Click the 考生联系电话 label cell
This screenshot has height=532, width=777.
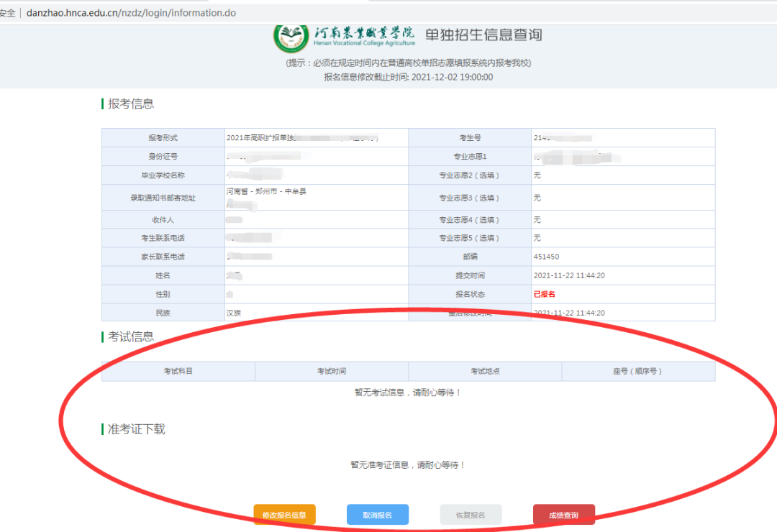(163, 238)
